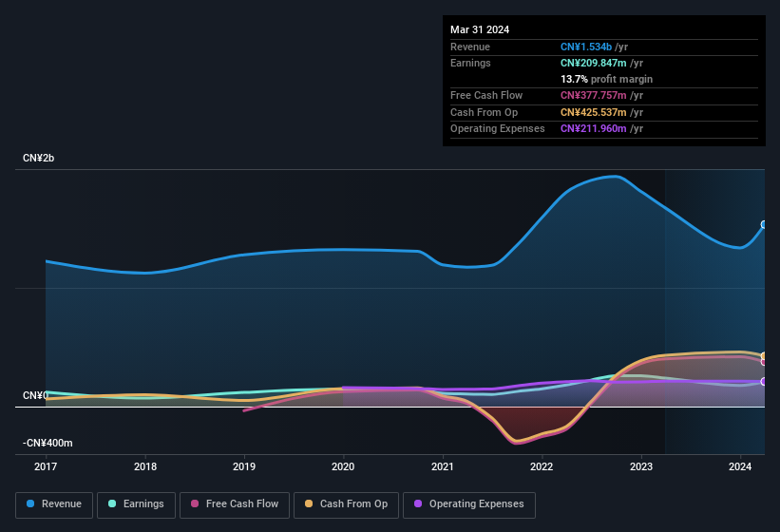Screen dimensions: 780x532
Task: Click the Operating Expenses tooltip label
Action: tap(498, 129)
